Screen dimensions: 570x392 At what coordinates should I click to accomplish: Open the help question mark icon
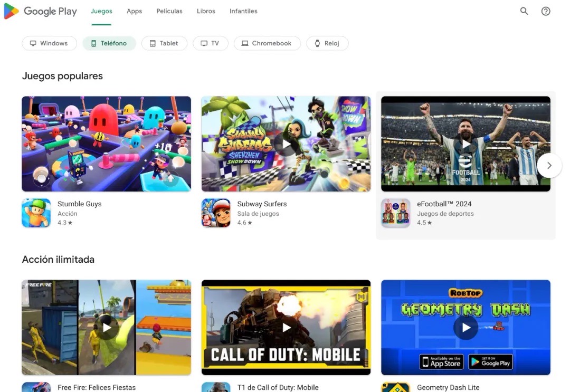pyautogui.click(x=546, y=11)
